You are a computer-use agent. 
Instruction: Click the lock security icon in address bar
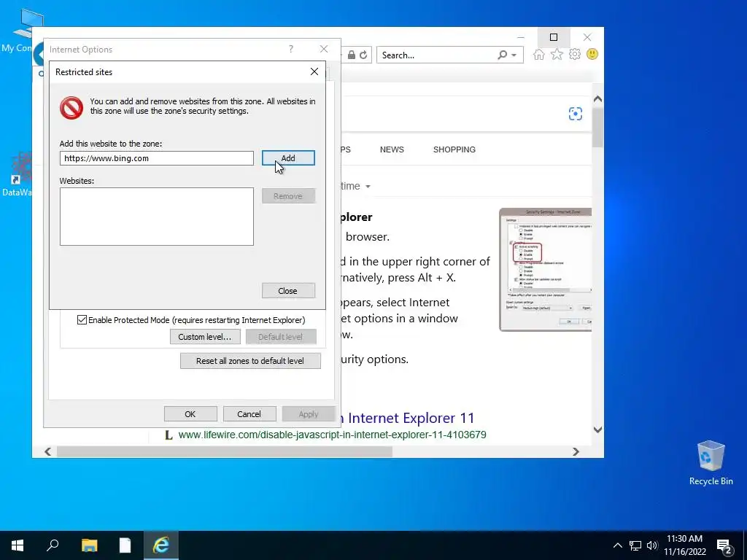tap(352, 55)
